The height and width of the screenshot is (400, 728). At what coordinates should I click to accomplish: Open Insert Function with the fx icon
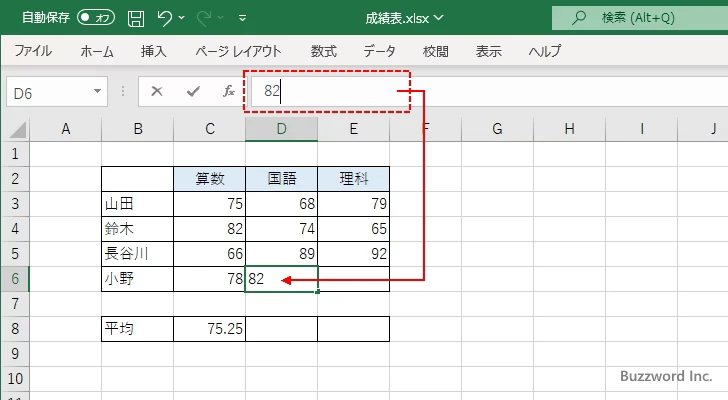point(228,91)
